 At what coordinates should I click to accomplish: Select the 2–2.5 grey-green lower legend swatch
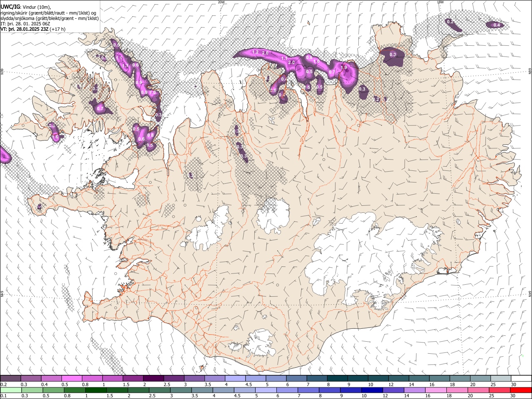click(138, 390)
